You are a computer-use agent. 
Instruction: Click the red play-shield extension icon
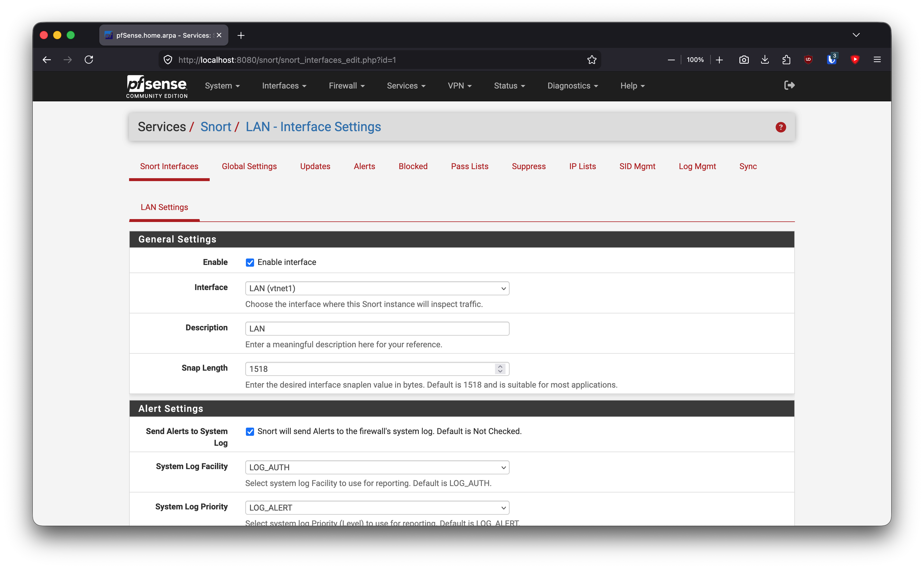(x=855, y=60)
